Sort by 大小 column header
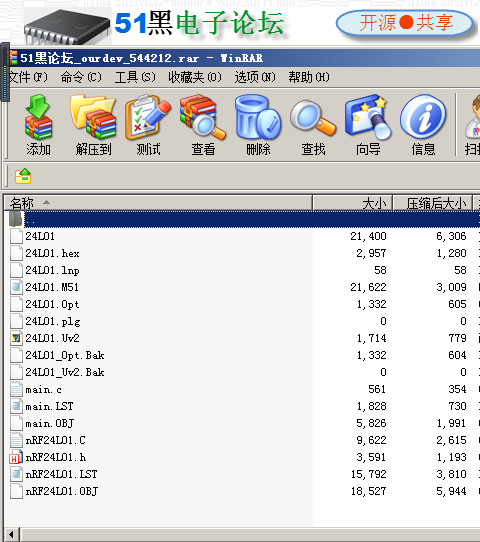Image resolution: width=480 pixels, height=542 pixels. [x=352, y=203]
